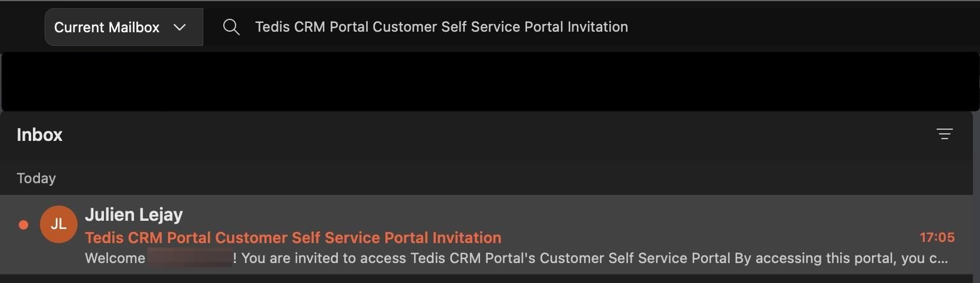
Task: Click the magnifying glass search icon
Action: coord(231,27)
